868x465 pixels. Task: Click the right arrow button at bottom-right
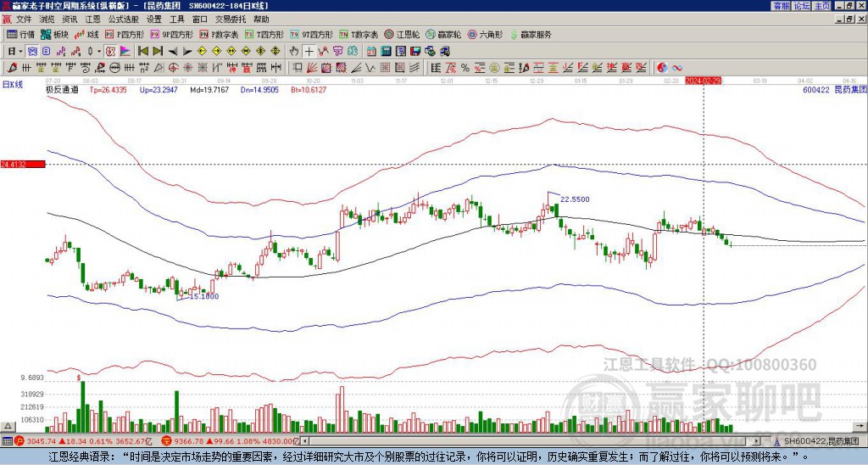(x=861, y=426)
